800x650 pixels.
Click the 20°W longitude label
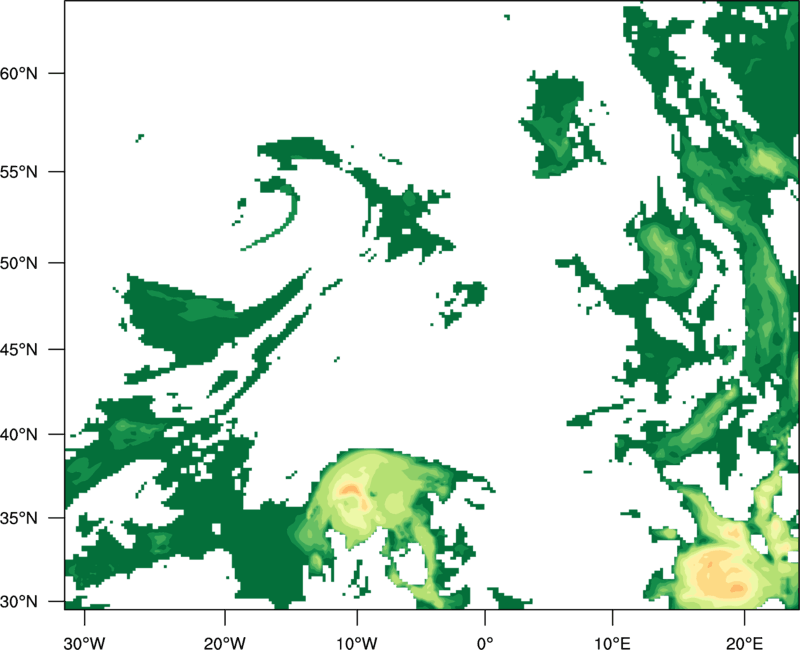224,643
